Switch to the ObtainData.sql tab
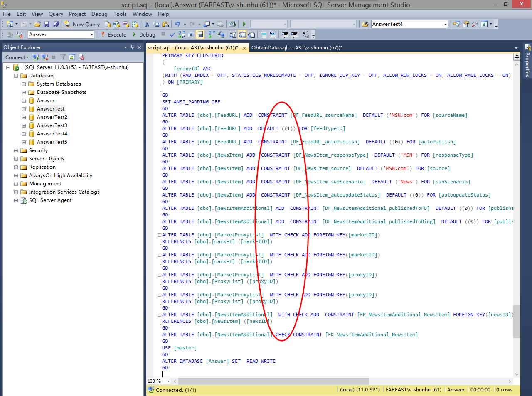Image resolution: width=532 pixels, height=396 pixels. pos(297,48)
